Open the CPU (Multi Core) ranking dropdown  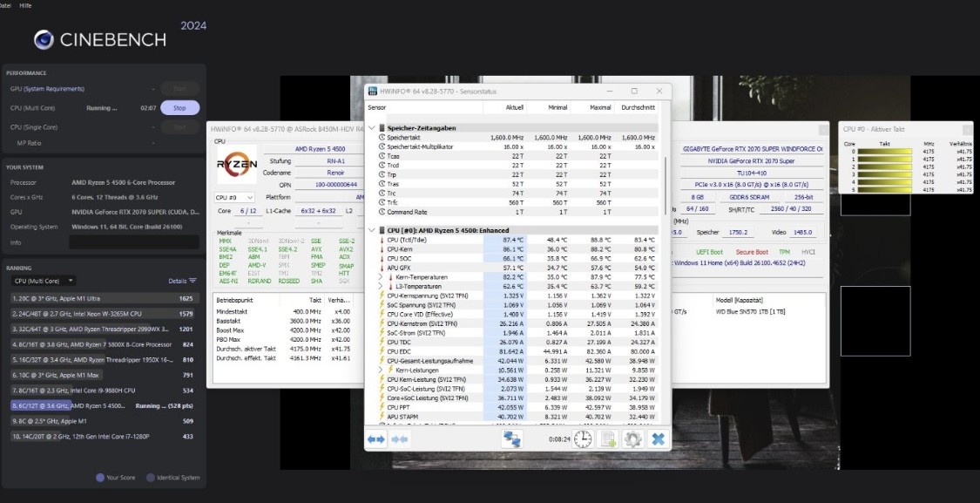pyautogui.click(x=43, y=281)
